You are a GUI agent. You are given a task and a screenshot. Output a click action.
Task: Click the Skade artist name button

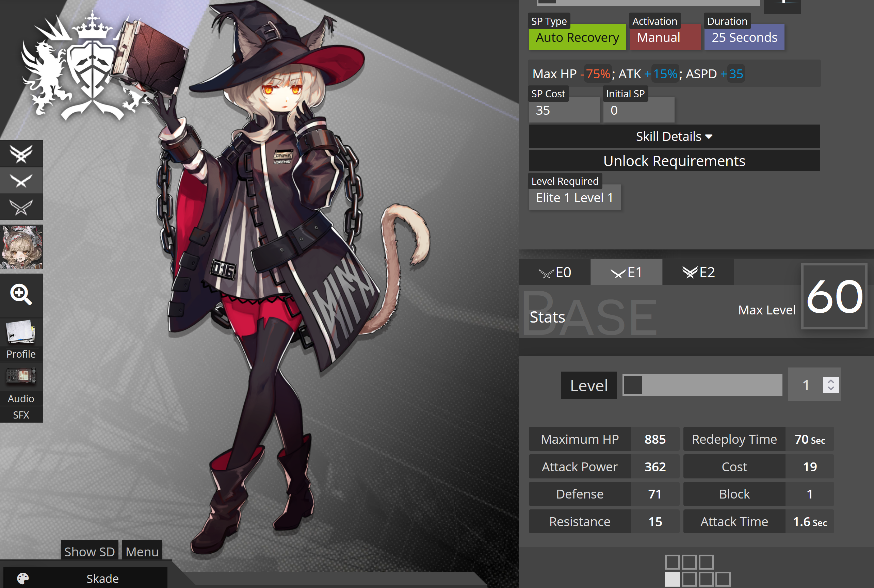click(102, 578)
